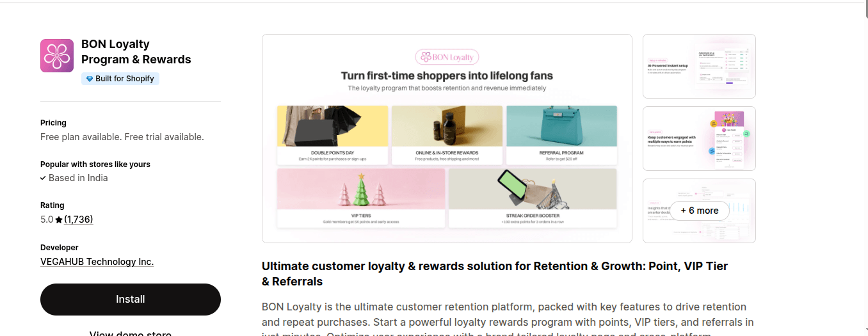Click the checkmark beside Based in India
Image resolution: width=868 pixels, height=336 pixels.
(43, 178)
